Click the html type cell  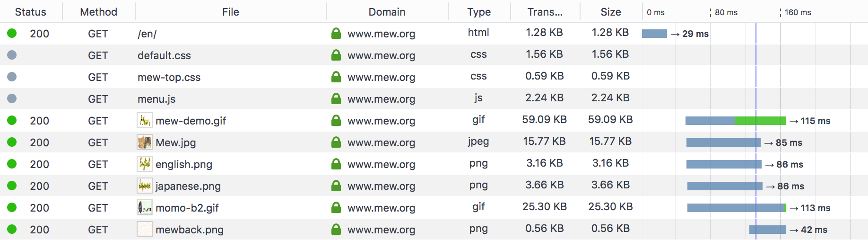tap(478, 32)
